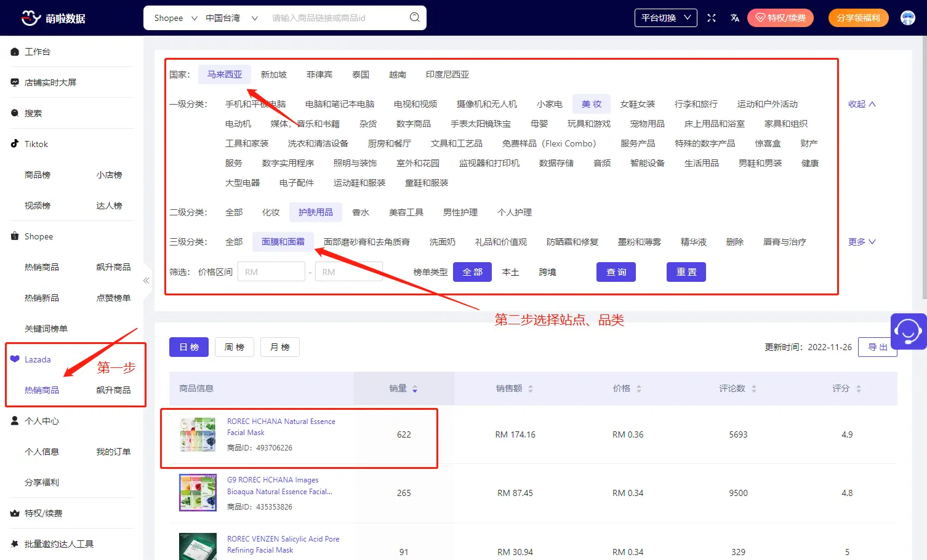Sort by 销量 column arrows
The height and width of the screenshot is (560, 927).
click(415, 389)
